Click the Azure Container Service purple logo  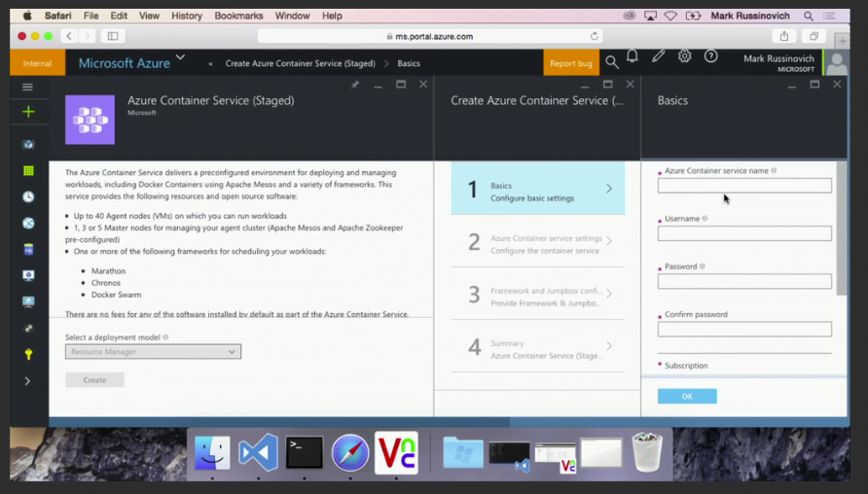90,120
